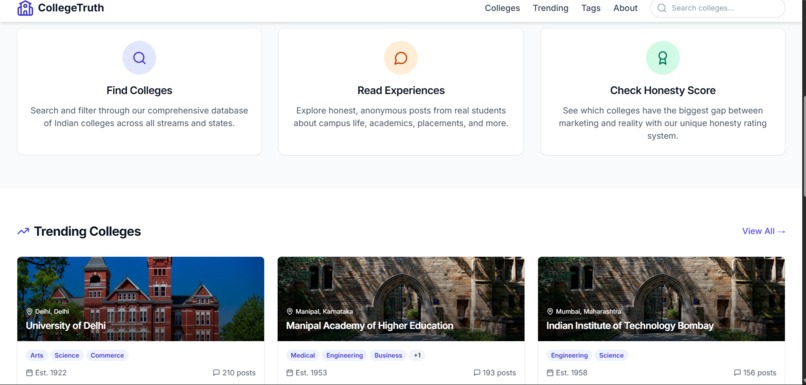Click the Find Colleges search circle icon
Viewport: 806px width, 385px height.
[x=139, y=58]
